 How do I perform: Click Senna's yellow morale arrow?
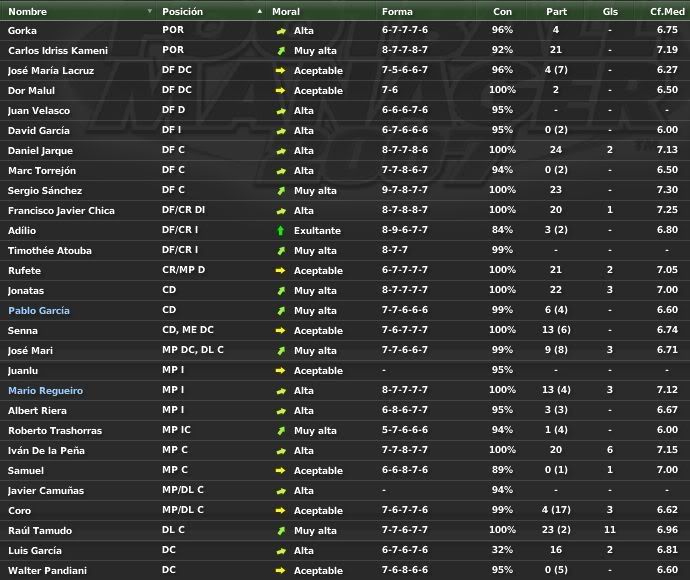point(280,330)
